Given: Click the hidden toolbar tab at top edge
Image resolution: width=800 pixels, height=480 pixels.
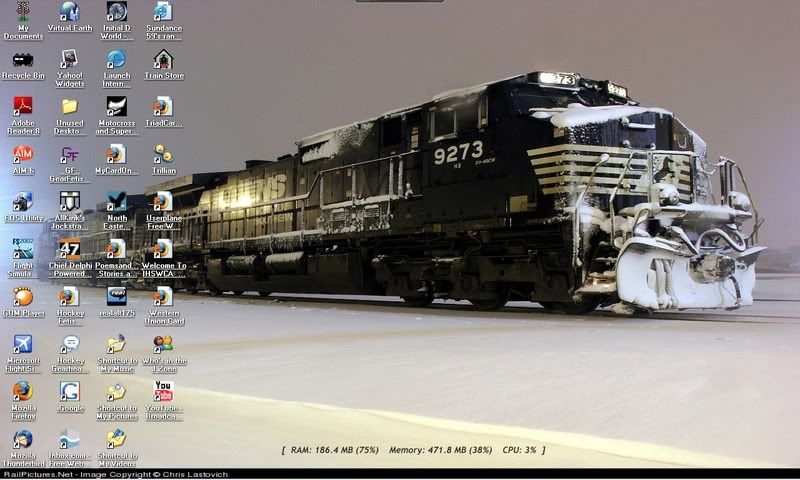Looking at the screenshot, I should pyautogui.click(x=400, y=2).
